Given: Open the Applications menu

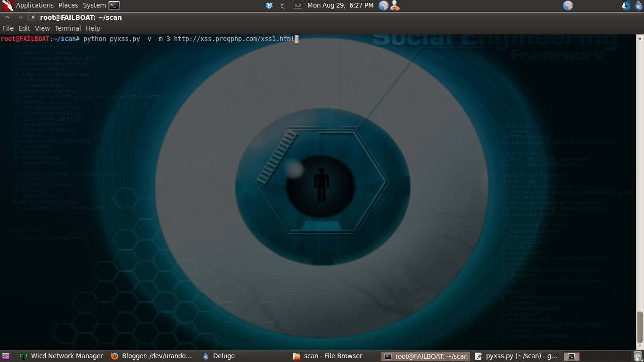Looking at the screenshot, I should coord(35,5).
